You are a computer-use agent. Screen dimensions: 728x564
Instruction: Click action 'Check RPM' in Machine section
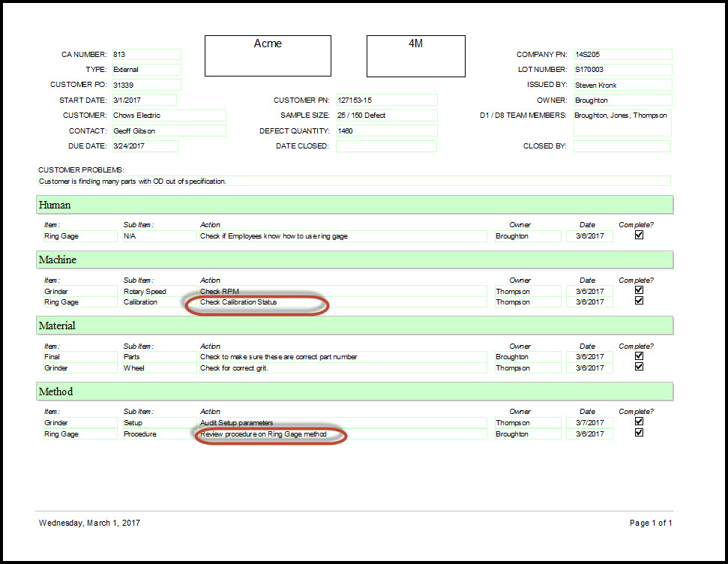[x=343, y=291]
